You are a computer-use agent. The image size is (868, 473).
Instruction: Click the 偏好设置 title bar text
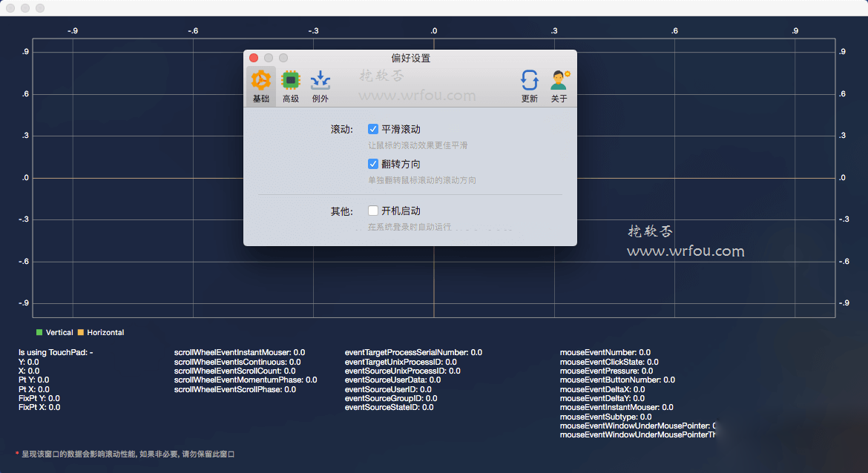pos(410,58)
